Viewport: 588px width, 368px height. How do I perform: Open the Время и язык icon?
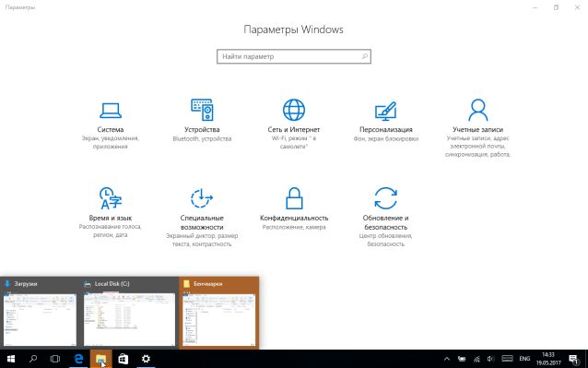pos(111,198)
